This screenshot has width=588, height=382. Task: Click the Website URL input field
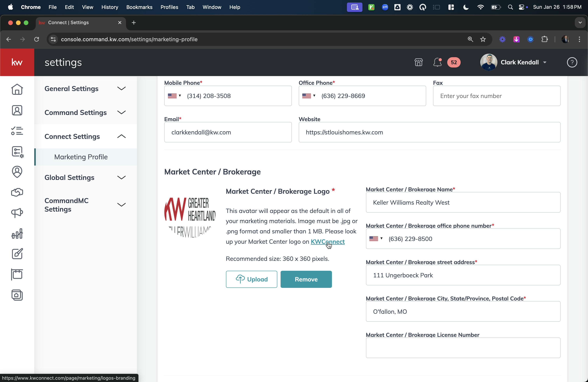pos(429,132)
